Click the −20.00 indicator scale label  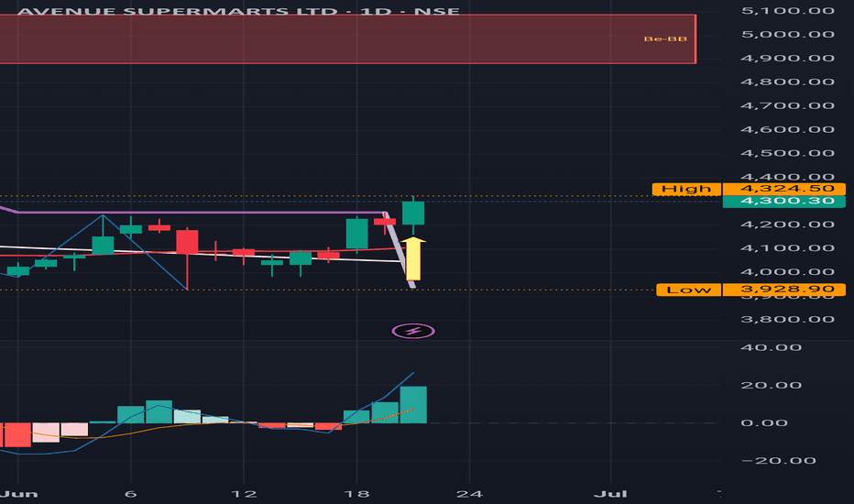tap(779, 460)
